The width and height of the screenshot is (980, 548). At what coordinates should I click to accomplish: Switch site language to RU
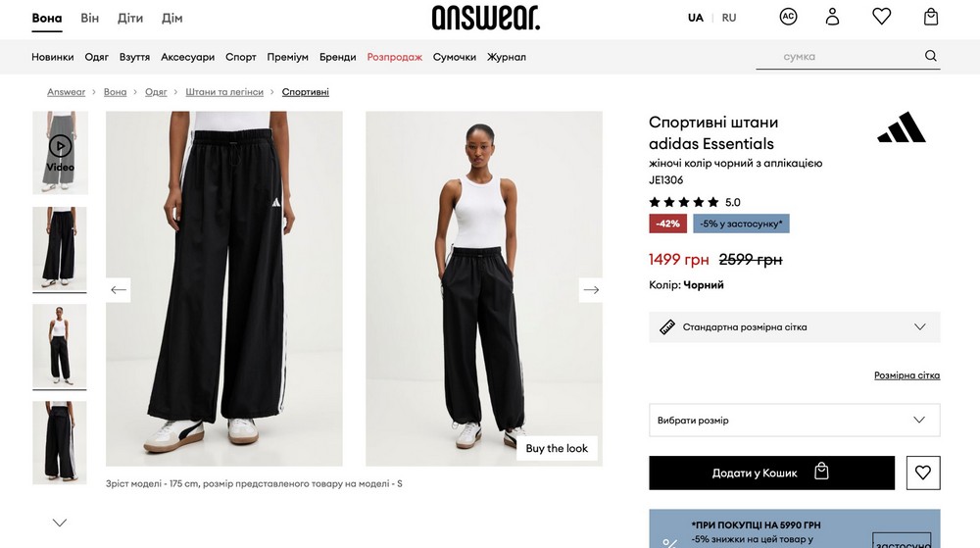pos(729,18)
